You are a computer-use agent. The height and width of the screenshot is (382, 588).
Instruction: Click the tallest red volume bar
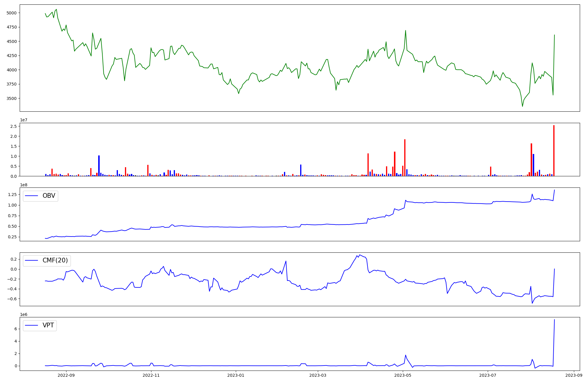554,150
